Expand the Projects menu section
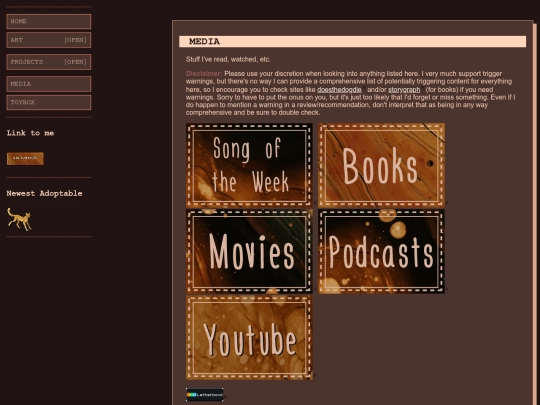Screen dimensions: 540x405 pyautogui.click(x=49, y=62)
